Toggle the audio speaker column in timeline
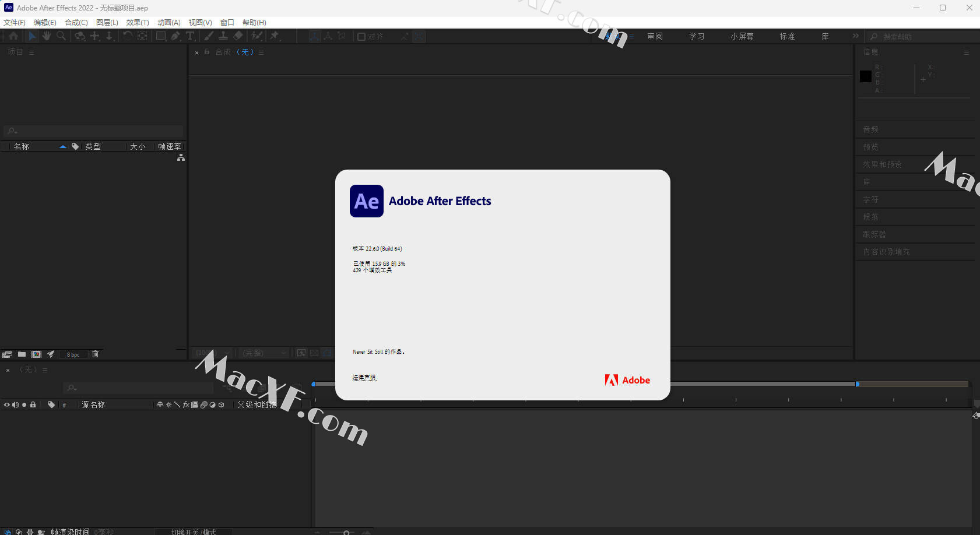 (16, 404)
